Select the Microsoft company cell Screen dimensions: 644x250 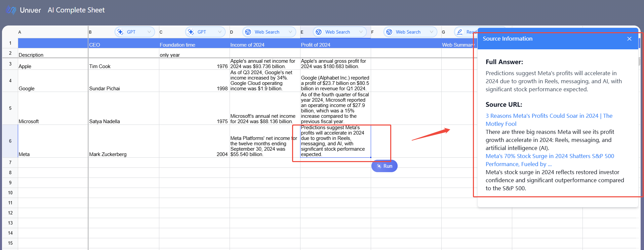[x=53, y=108]
